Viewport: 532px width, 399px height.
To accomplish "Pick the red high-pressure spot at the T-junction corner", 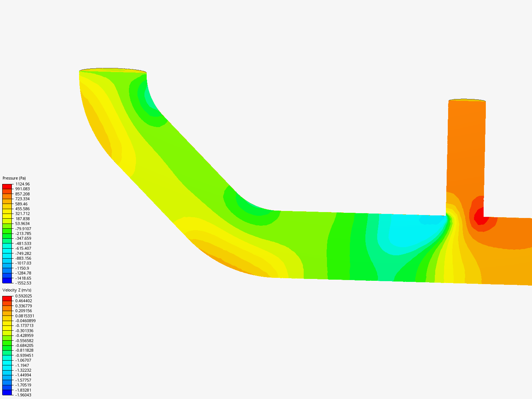I will (x=481, y=217).
